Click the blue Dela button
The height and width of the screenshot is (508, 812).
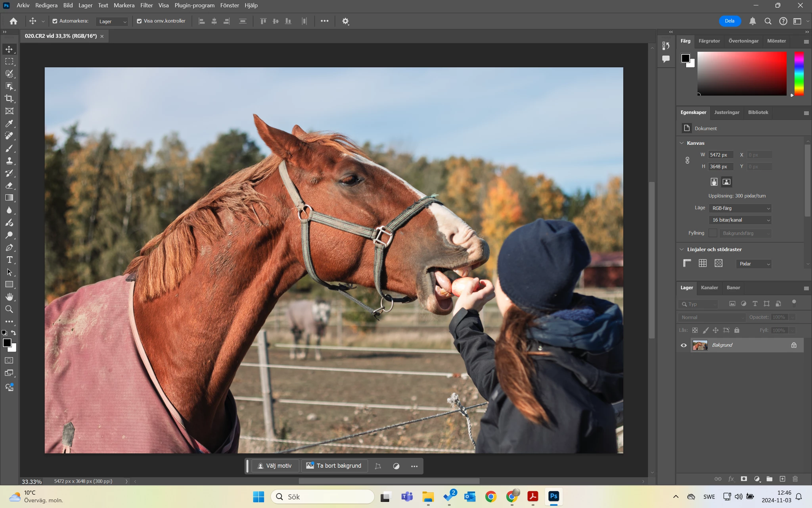click(x=730, y=21)
